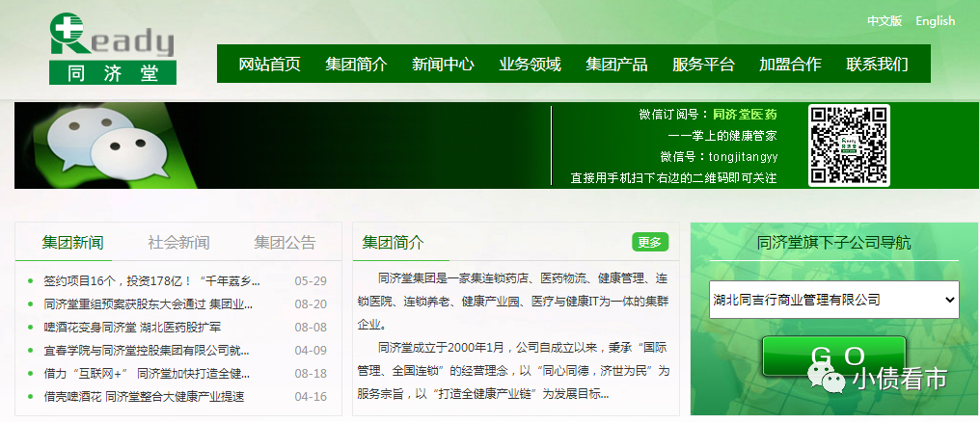Screen dimensions: 980x422
Task: Select 业务领域 from the navigation bar
Action: point(530,65)
